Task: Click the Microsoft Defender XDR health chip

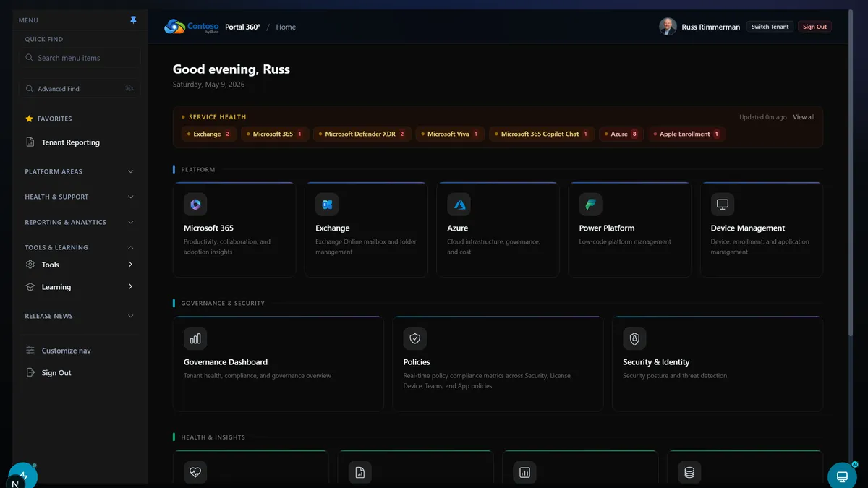Action: pos(362,134)
